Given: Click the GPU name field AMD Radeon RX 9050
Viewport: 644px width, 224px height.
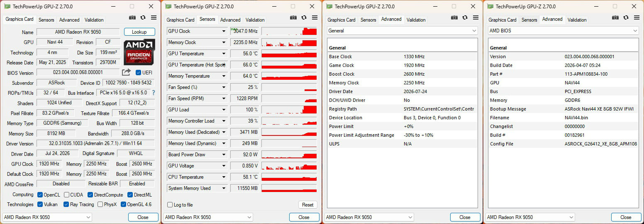Looking at the screenshot, I should [x=78, y=32].
